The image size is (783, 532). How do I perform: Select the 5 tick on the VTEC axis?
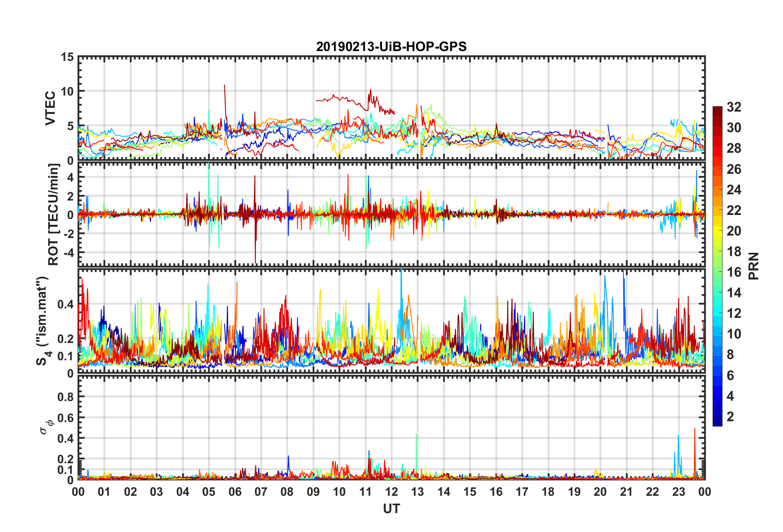coord(70,126)
